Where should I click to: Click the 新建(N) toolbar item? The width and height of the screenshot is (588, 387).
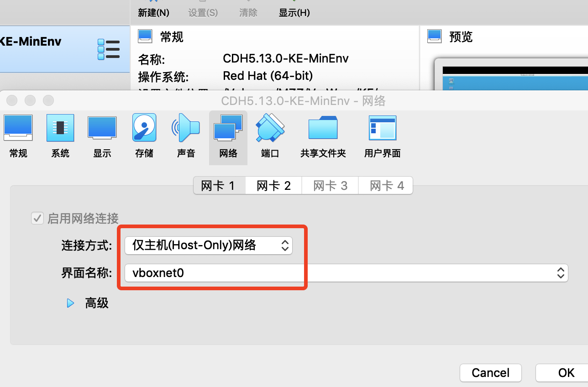(x=153, y=13)
